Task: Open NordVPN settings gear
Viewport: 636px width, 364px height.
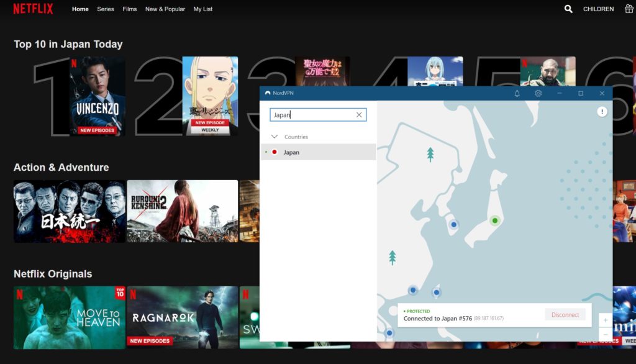Action: coord(538,93)
